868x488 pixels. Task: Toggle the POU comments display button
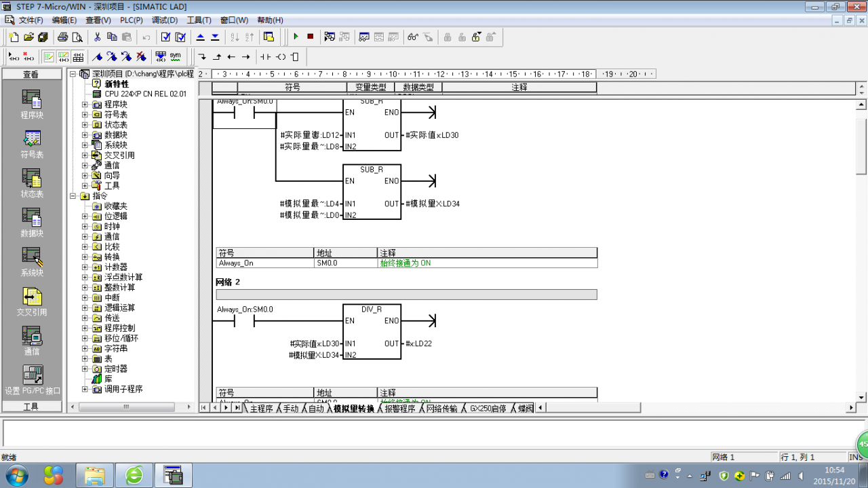click(x=49, y=57)
